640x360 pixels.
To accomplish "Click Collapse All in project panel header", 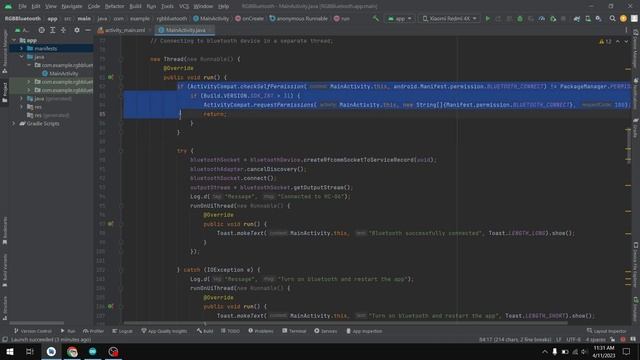I will (63, 30).
